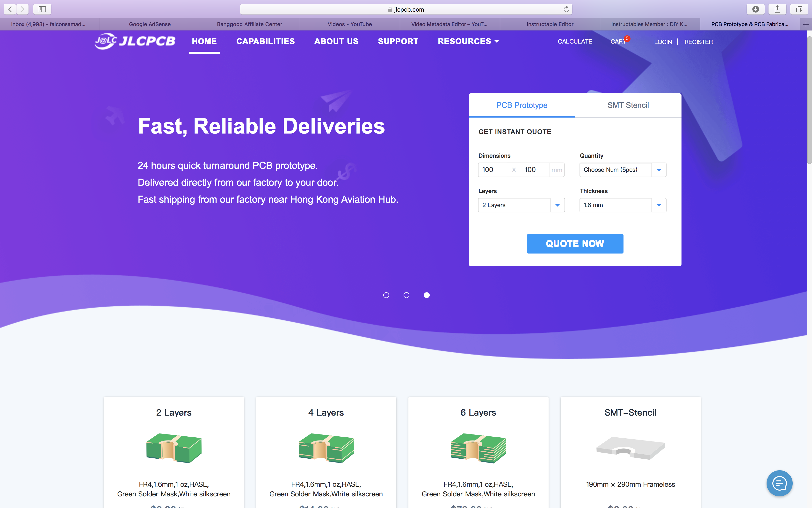The image size is (812, 508).
Task: Click the QUOTE NOW button
Action: (575, 244)
